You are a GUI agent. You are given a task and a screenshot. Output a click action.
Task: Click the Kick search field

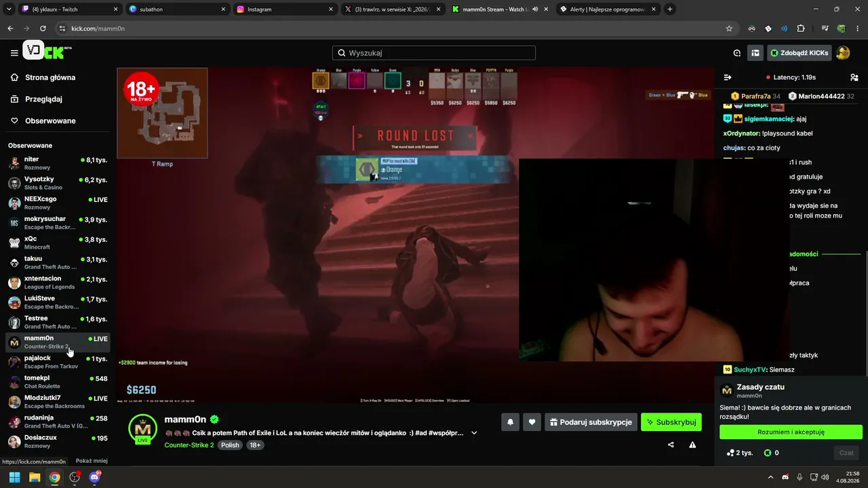click(x=434, y=53)
